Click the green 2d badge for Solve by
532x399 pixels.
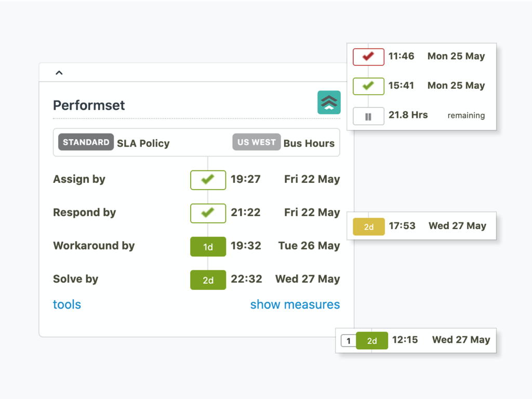tap(208, 280)
